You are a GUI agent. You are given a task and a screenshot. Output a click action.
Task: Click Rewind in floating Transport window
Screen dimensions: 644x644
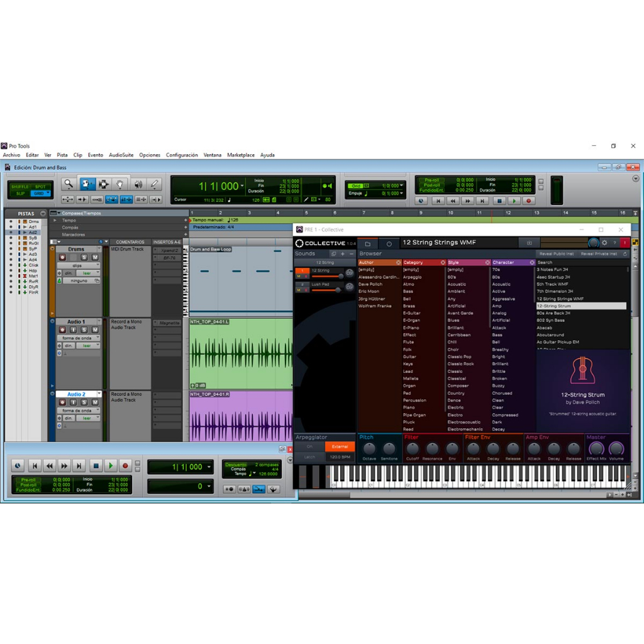coord(50,466)
